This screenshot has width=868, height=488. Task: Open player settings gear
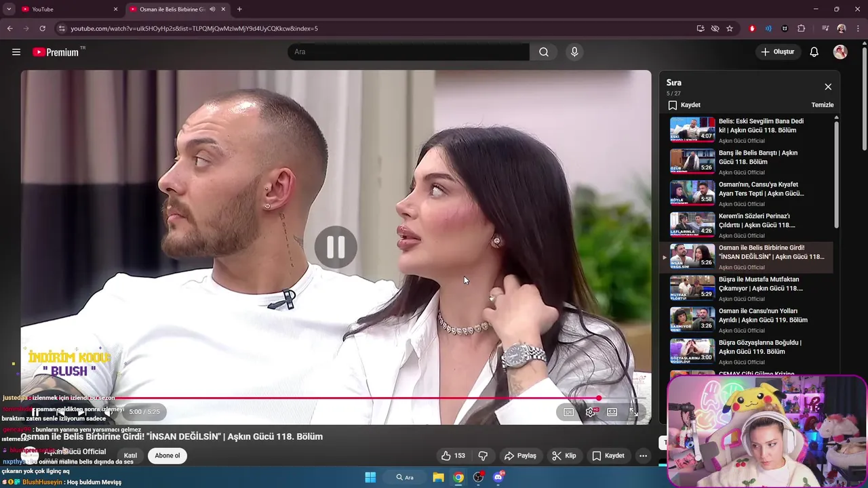591,412
